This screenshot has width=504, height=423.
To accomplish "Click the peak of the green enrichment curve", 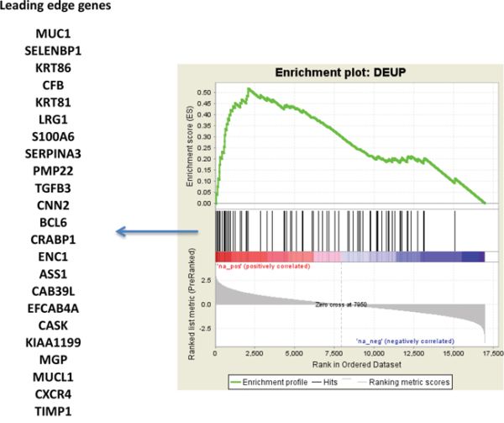I will 248,88.
